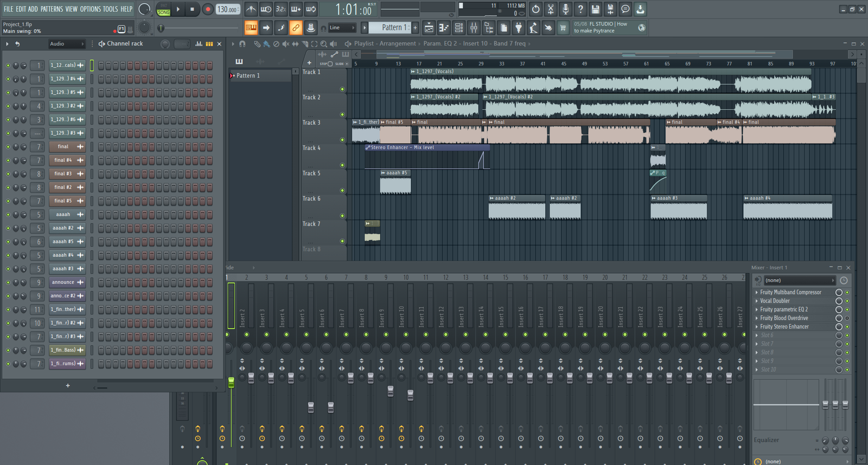The height and width of the screenshot is (465, 868).
Task: Expand Vocal Doubler slot arrow
Action: pos(757,301)
